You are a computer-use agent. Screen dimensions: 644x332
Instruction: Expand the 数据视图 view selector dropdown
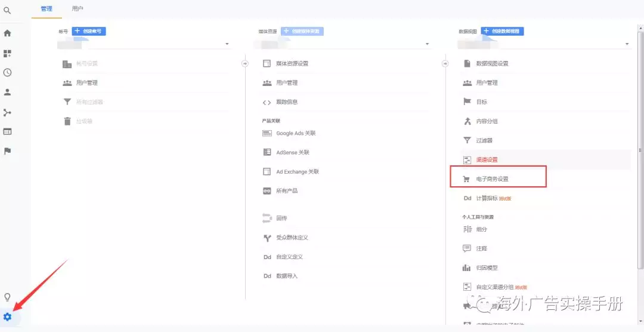[x=627, y=44]
